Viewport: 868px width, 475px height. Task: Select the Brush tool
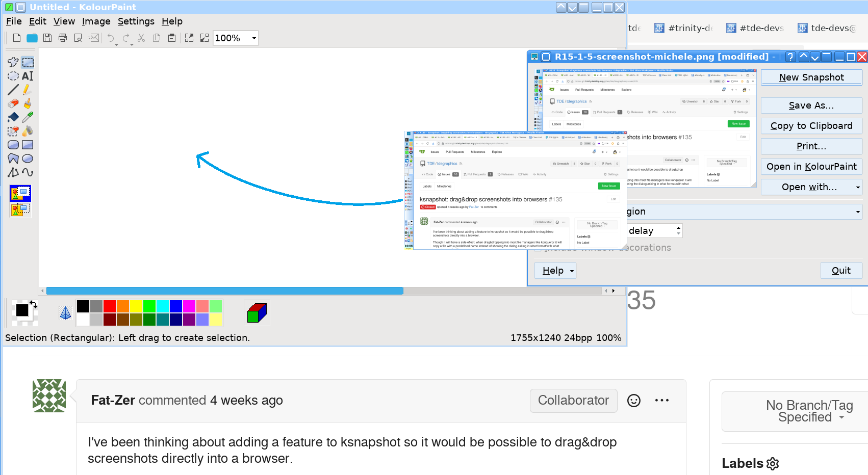(x=28, y=103)
